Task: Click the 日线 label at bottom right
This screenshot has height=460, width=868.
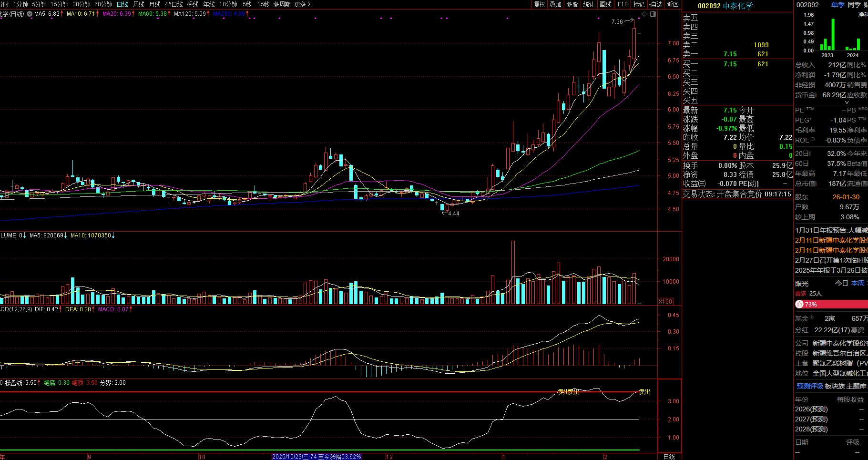Action: coord(669,457)
